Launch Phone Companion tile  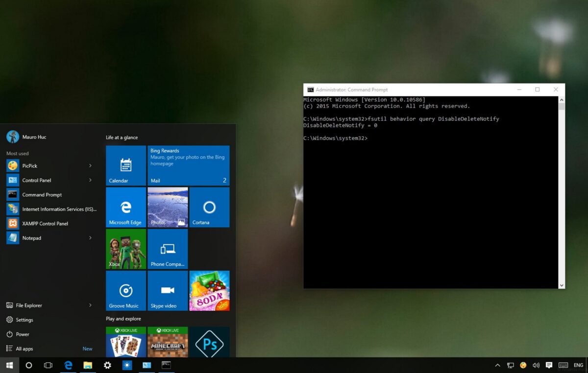coord(168,249)
